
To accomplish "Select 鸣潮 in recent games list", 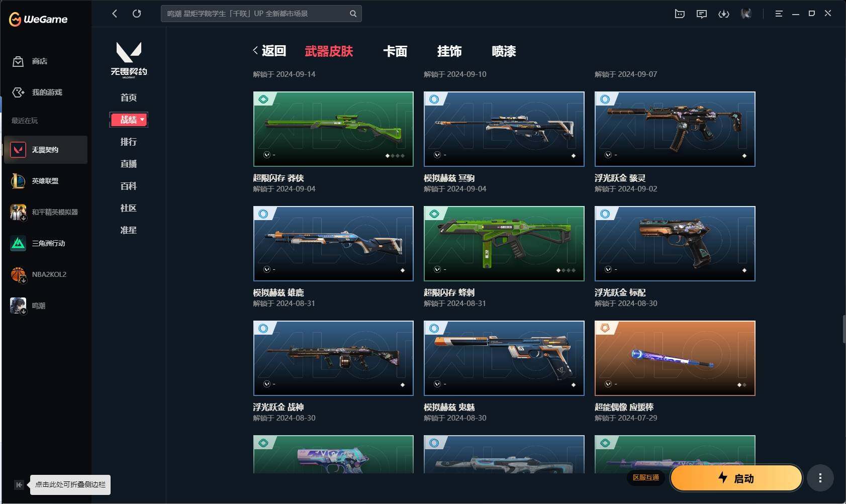I will [x=46, y=306].
